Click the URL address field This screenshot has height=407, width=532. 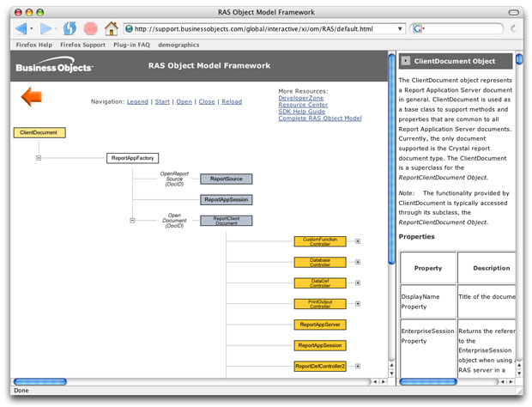point(264,29)
